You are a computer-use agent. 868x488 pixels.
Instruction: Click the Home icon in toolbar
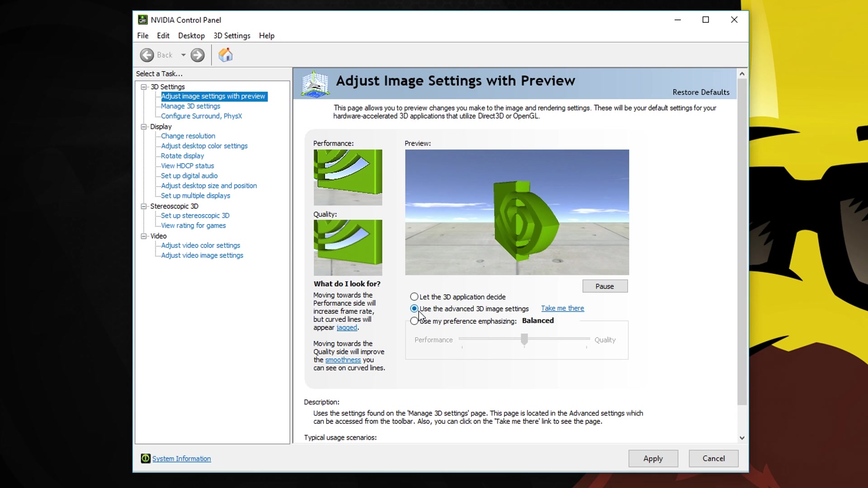(x=226, y=55)
